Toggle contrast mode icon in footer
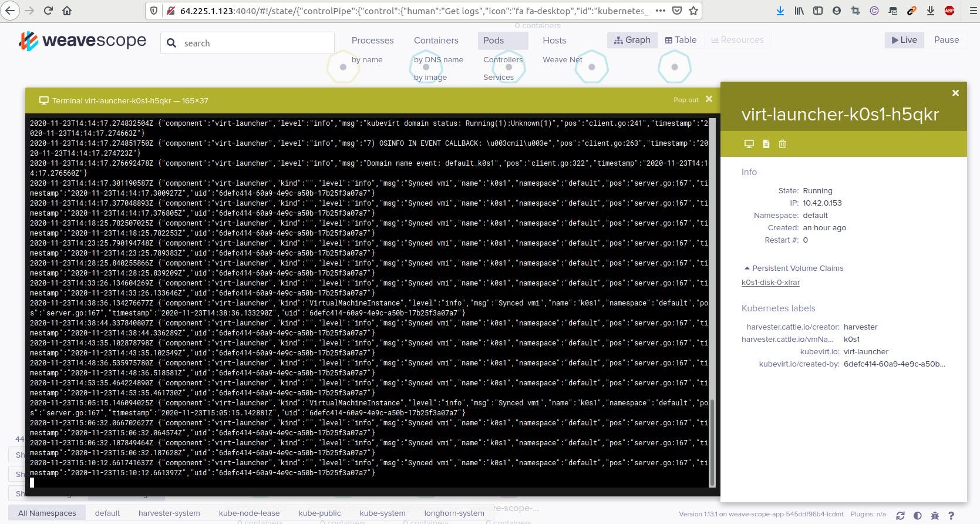This screenshot has height=524, width=980. point(917,515)
